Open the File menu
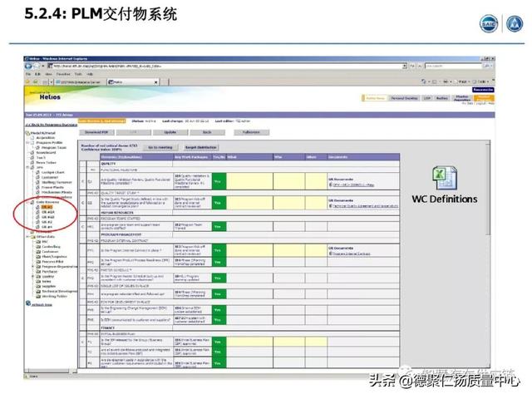This screenshot has width=532, height=399. tap(28, 74)
